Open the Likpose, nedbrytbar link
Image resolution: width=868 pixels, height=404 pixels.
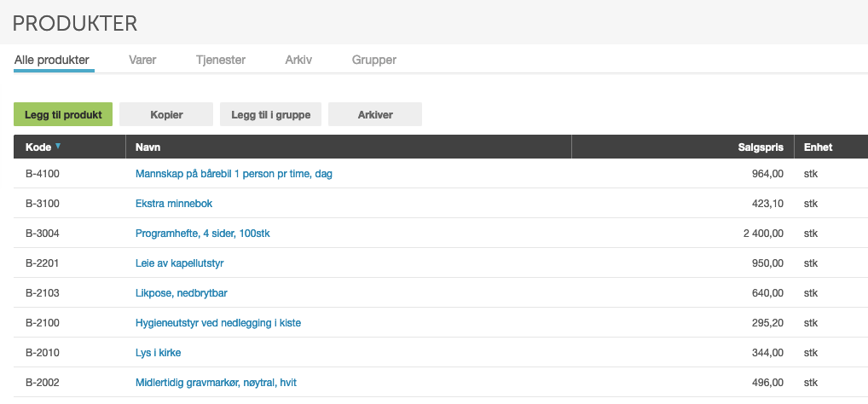click(x=181, y=293)
